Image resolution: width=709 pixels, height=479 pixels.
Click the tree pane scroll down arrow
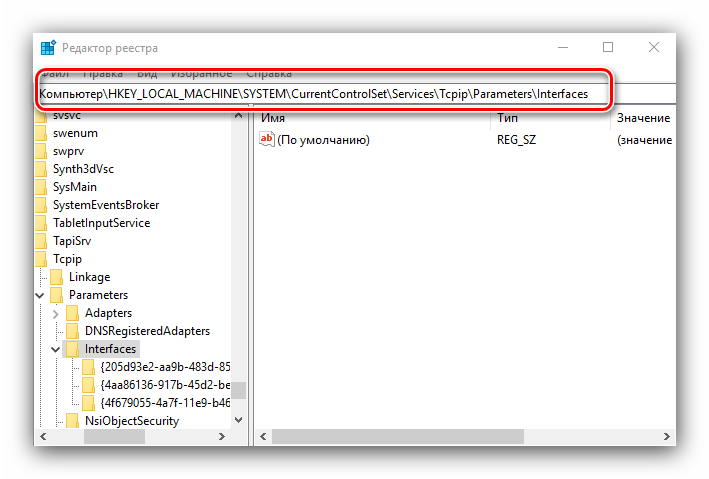(x=239, y=420)
